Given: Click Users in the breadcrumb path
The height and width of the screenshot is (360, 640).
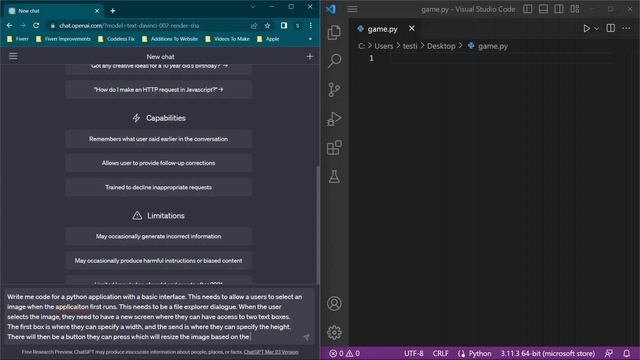Looking at the screenshot, I should coord(384,46).
